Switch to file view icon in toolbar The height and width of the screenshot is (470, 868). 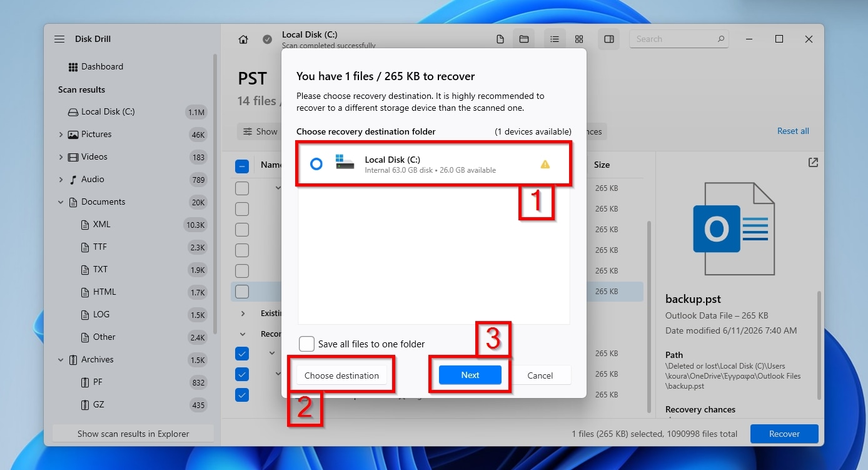[x=500, y=39]
